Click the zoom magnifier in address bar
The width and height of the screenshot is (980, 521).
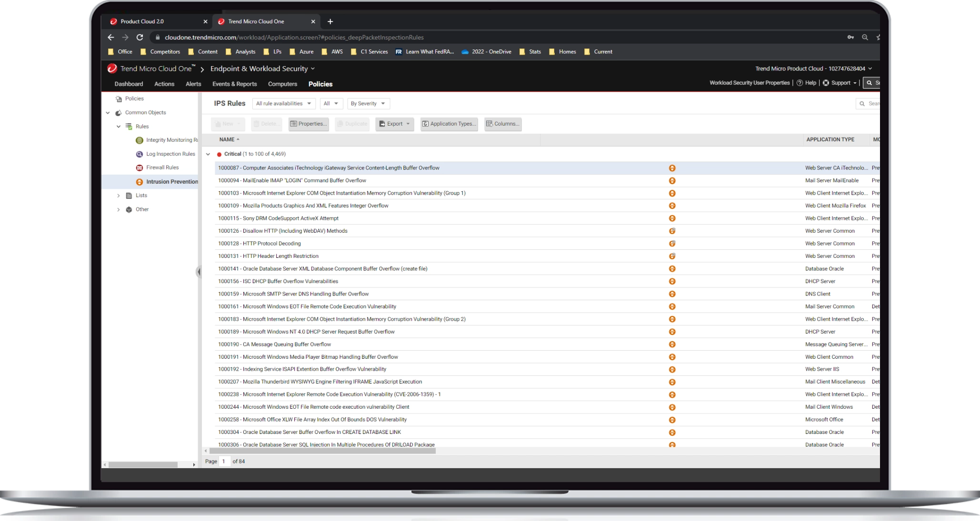point(865,37)
